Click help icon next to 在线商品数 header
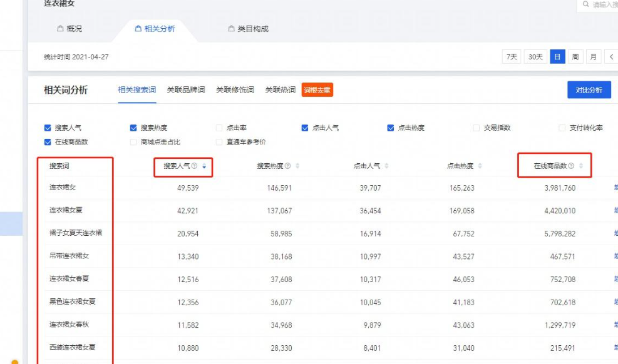The width and height of the screenshot is (618, 364). coord(571,166)
